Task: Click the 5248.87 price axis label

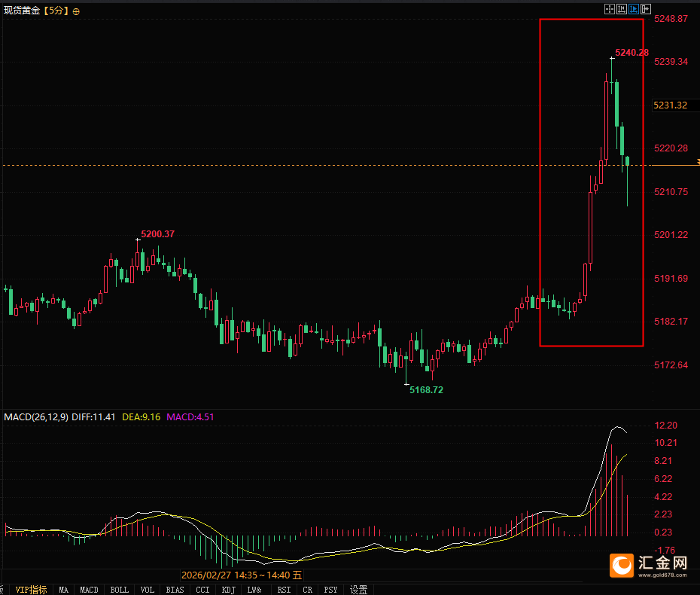Action: coord(671,19)
